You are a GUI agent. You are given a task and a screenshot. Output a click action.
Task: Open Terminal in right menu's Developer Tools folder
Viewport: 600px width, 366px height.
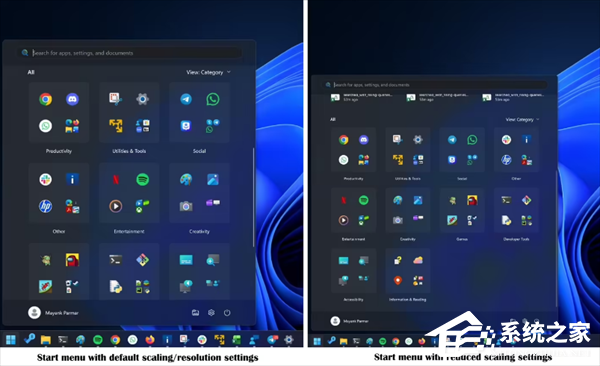pos(506,200)
